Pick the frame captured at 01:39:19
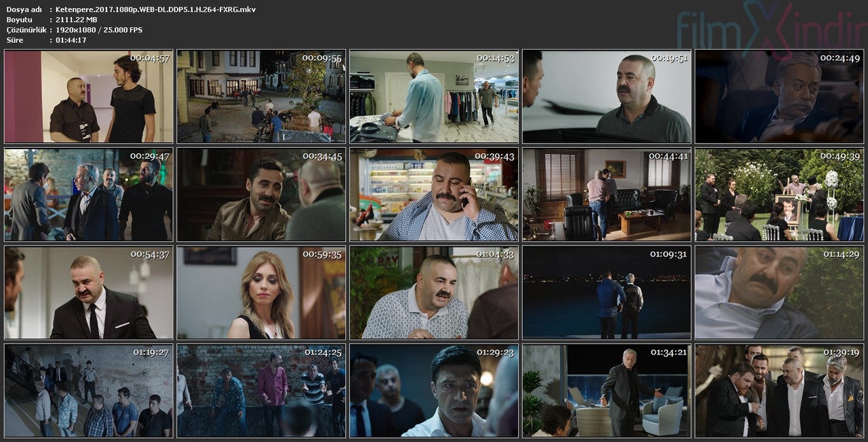Viewport: 868px width, 442px height. click(x=779, y=391)
